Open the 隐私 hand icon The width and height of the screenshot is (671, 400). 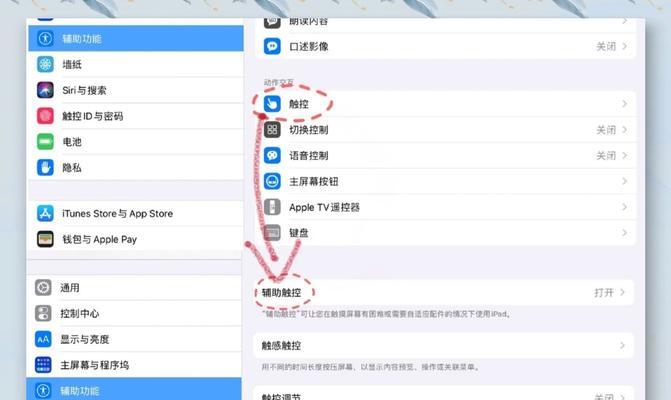pyautogui.click(x=45, y=167)
